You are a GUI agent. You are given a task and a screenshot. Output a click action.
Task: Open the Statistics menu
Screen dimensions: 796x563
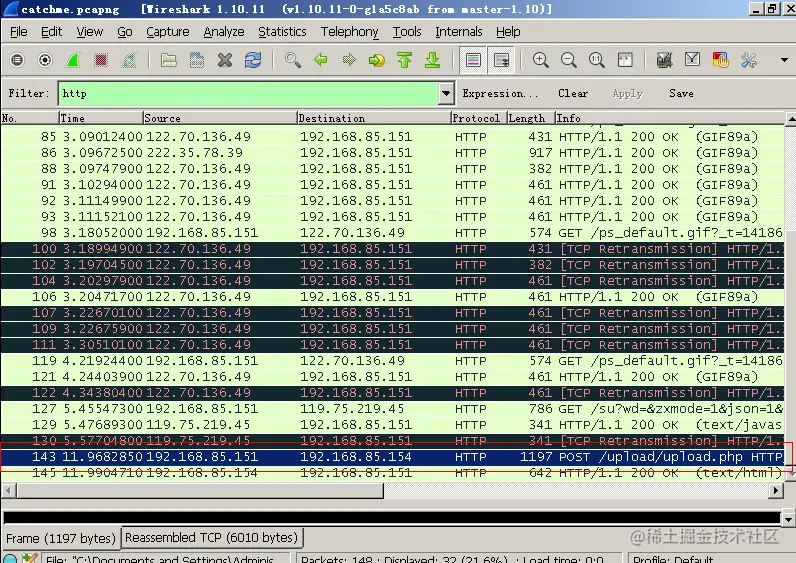pyautogui.click(x=282, y=31)
